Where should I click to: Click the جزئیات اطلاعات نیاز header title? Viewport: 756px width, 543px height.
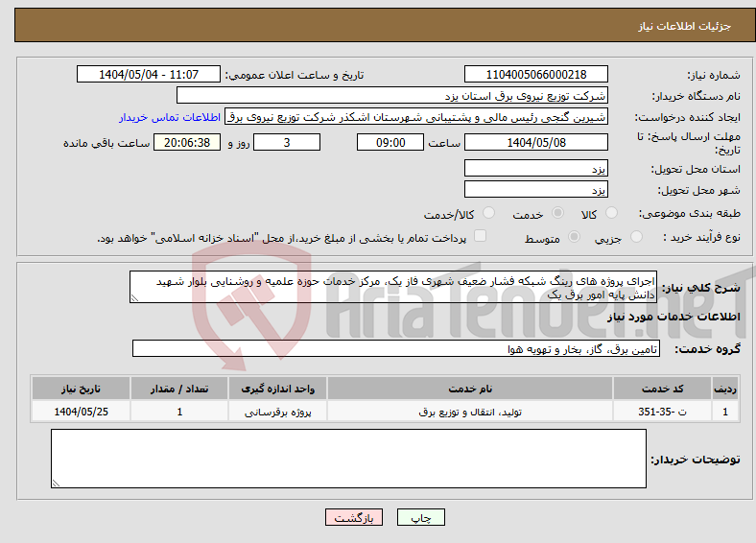(685, 26)
